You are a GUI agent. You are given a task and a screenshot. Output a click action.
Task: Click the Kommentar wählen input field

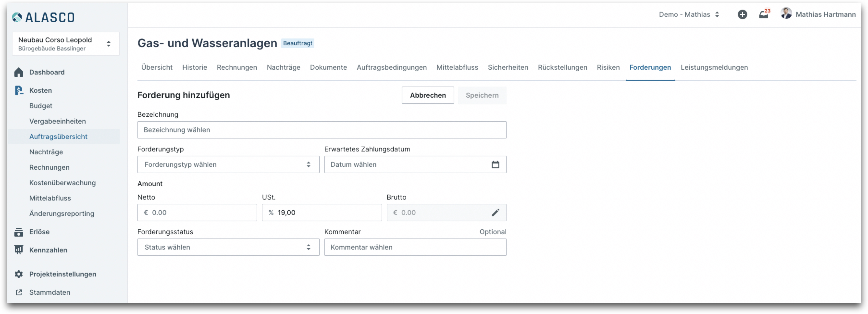[415, 247]
